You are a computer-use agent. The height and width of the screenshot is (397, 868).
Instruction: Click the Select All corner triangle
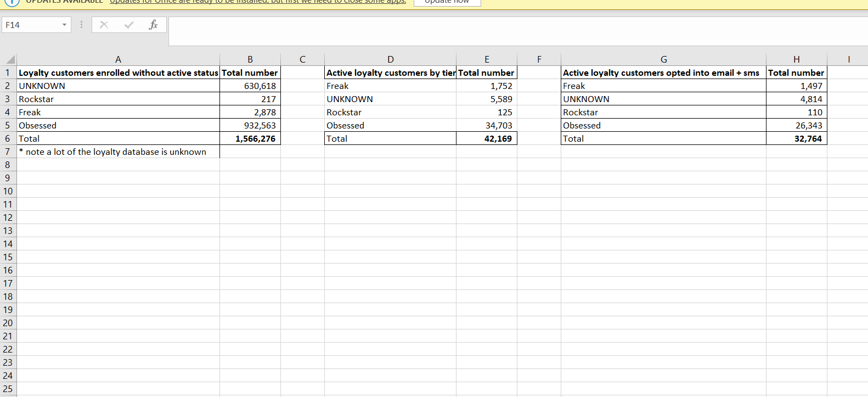[10, 59]
